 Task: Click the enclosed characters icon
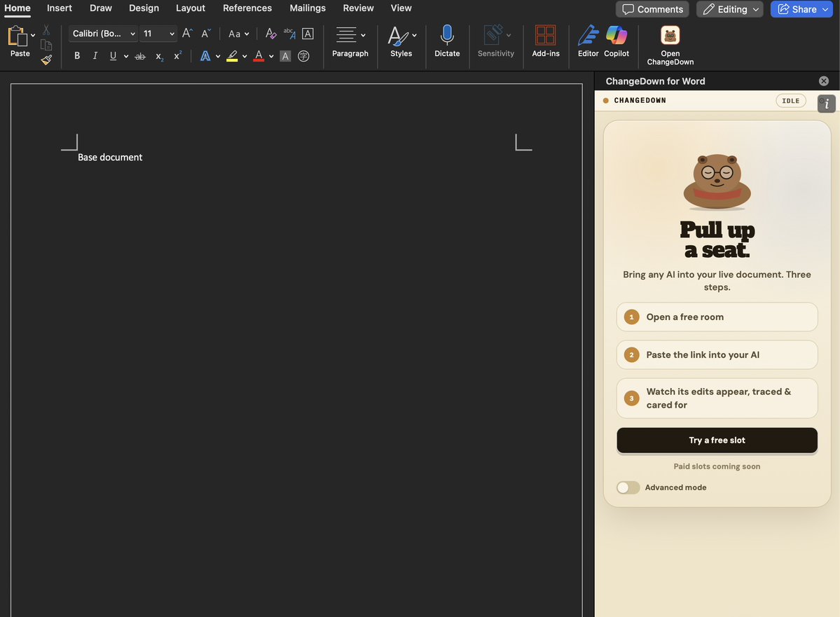click(303, 56)
